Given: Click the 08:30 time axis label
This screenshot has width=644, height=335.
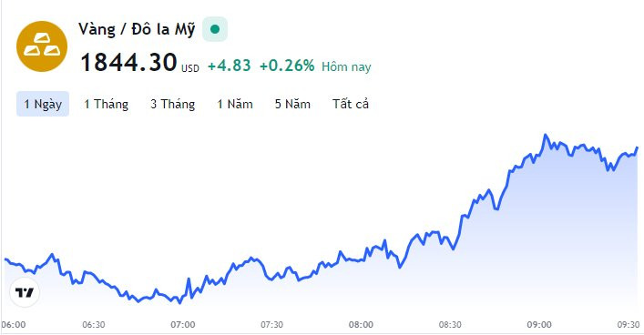Looking at the screenshot, I should pyautogui.click(x=450, y=325).
